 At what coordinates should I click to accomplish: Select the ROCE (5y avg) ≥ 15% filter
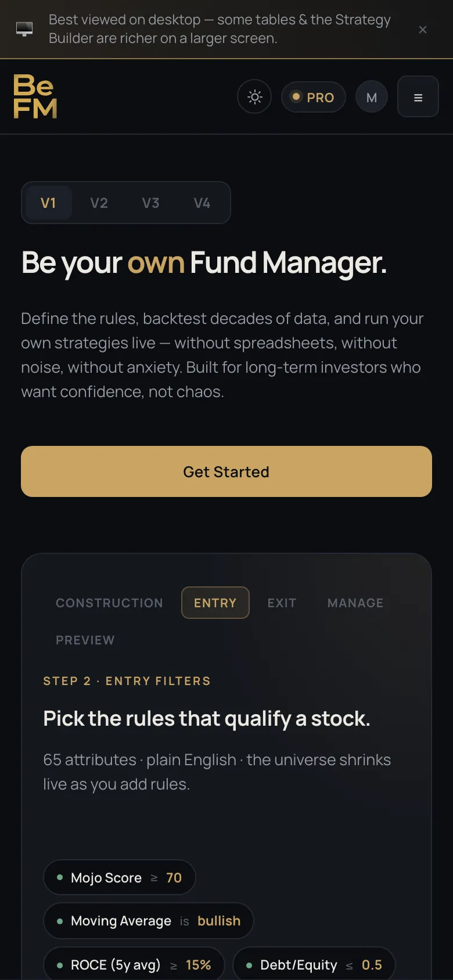coord(134,964)
